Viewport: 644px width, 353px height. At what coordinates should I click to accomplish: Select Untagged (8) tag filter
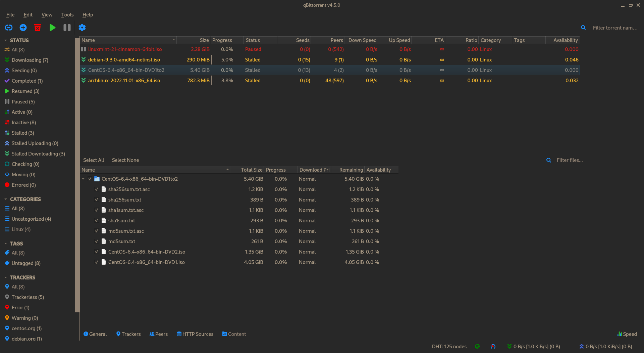tap(26, 263)
